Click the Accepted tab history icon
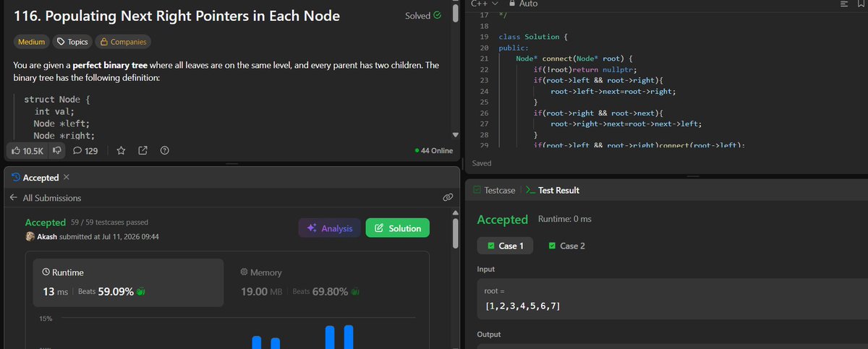The height and width of the screenshot is (349, 868). coord(16,178)
